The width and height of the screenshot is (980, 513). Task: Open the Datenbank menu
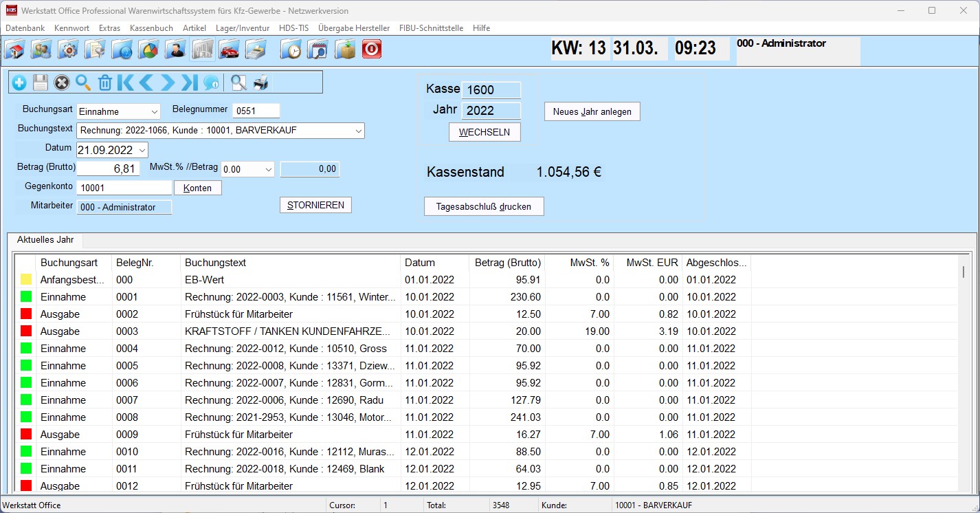tap(25, 28)
